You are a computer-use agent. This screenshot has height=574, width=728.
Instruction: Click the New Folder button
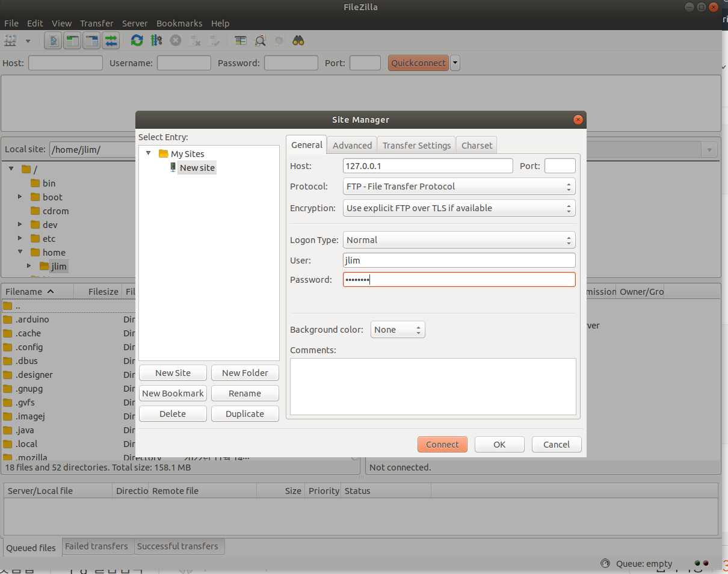(x=245, y=373)
